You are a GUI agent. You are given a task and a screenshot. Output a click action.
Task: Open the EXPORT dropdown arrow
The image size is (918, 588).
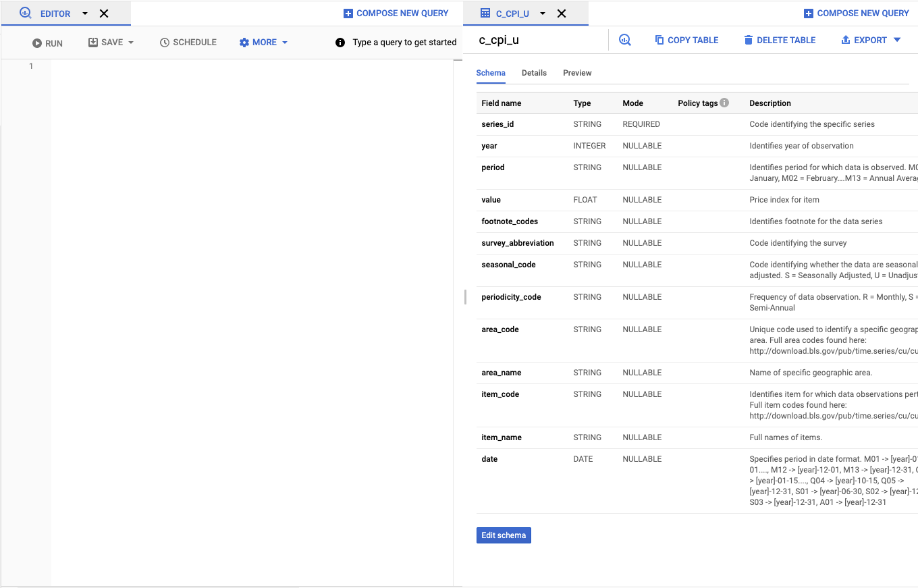click(x=898, y=40)
